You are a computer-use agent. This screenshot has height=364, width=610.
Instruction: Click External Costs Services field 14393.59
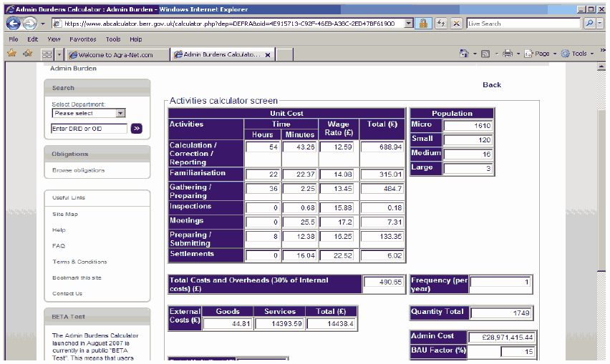(x=279, y=324)
